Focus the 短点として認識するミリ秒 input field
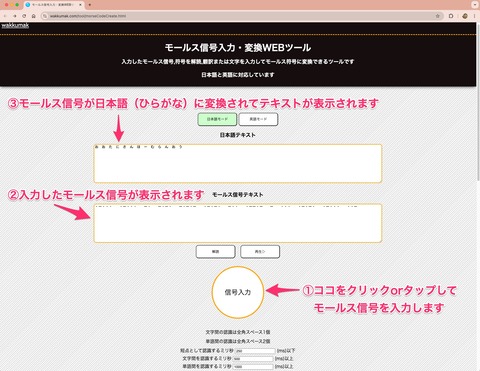 point(255,351)
